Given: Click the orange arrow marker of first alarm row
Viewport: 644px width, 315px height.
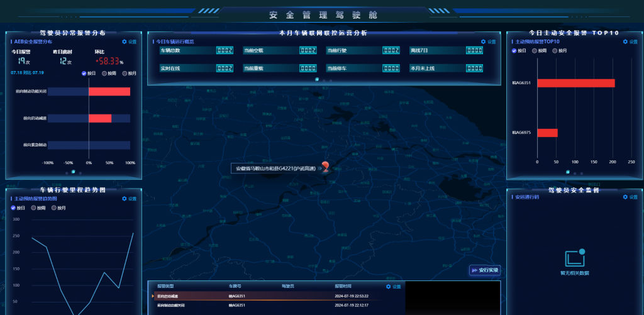Looking at the screenshot, I should tap(153, 296).
